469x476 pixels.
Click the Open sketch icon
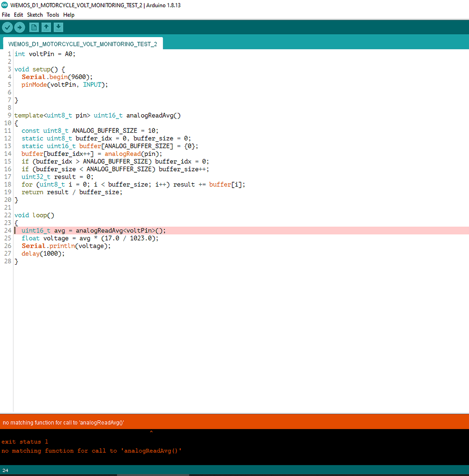tap(46, 27)
